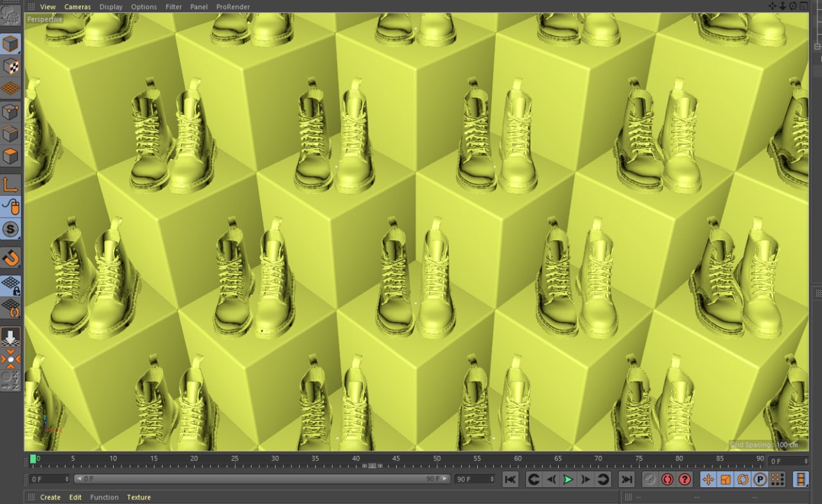The image size is (822, 504).
Task: Step to next frame
Action: click(585, 479)
